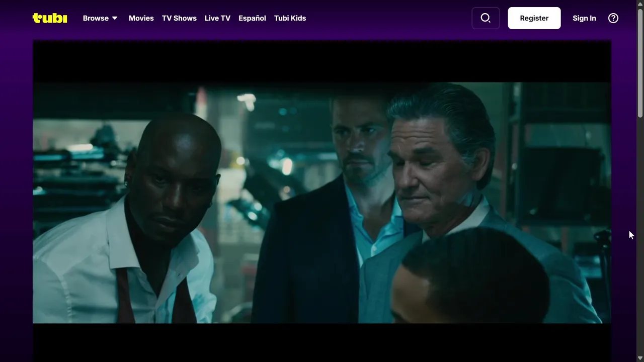Click the video player area
Image resolution: width=644 pixels, height=362 pixels.
pyautogui.click(x=322, y=201)
